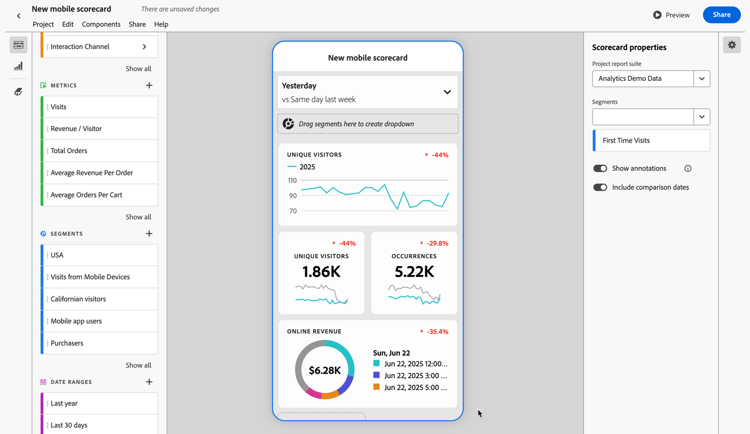Toggle Show annotations switch
Viewport: 750px width, 434px height.
click(600, 168)
